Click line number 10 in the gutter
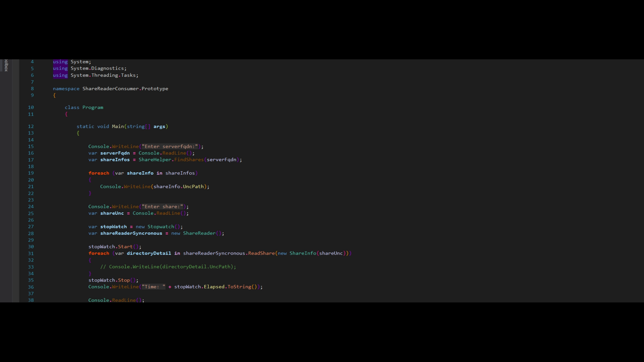This screenshot has height=362, width=644. 31,108
